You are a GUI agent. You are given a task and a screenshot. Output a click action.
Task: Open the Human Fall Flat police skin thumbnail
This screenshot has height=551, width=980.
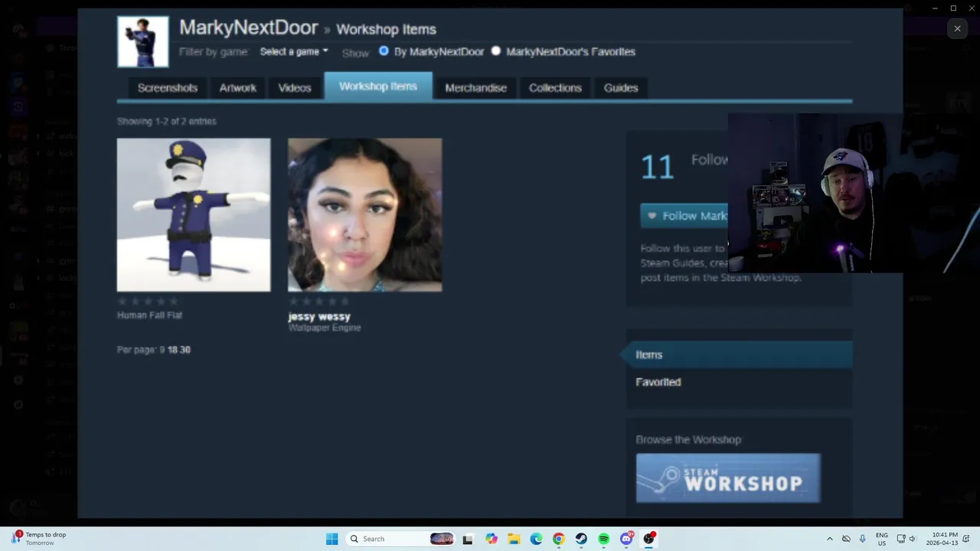coord(194,215)
